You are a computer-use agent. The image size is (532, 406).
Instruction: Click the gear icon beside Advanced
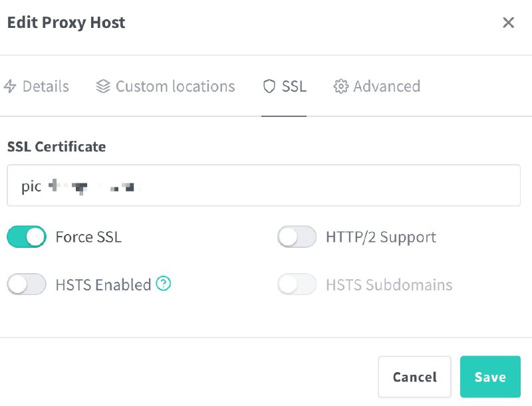pyautogui.click(x=341, y=86)
